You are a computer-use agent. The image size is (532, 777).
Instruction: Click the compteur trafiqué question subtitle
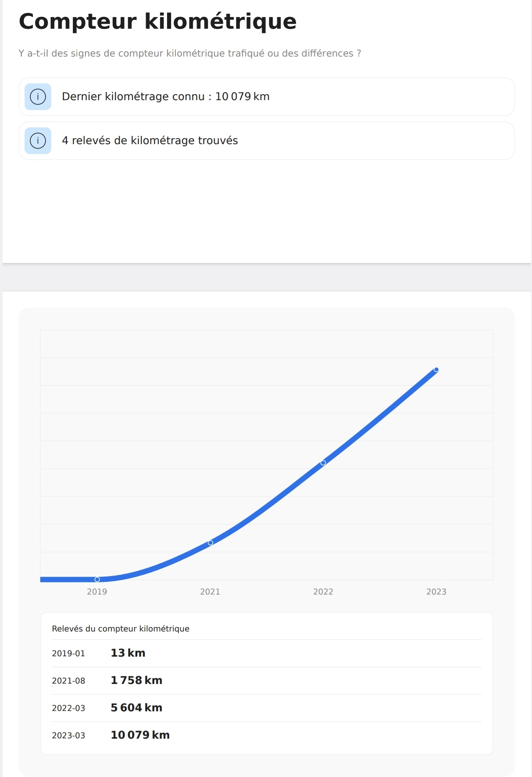(190, 54)
